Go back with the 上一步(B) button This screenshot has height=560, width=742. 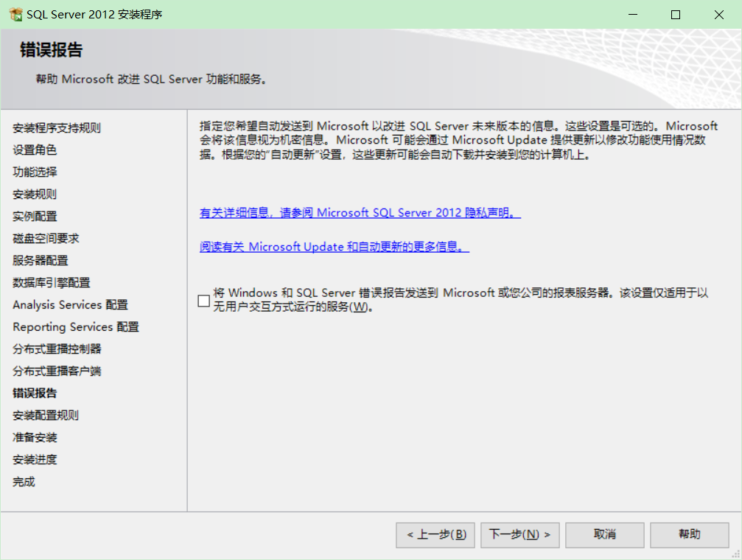[435, 535]
